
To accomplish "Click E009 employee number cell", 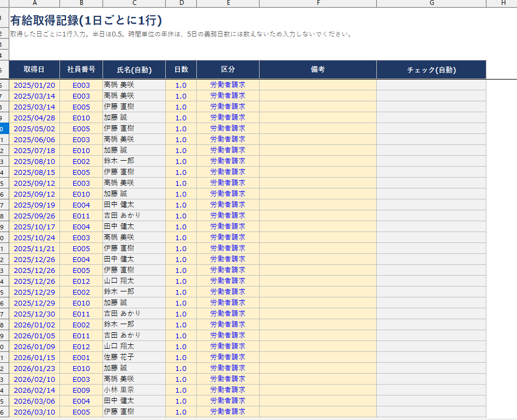I will 81,389.
